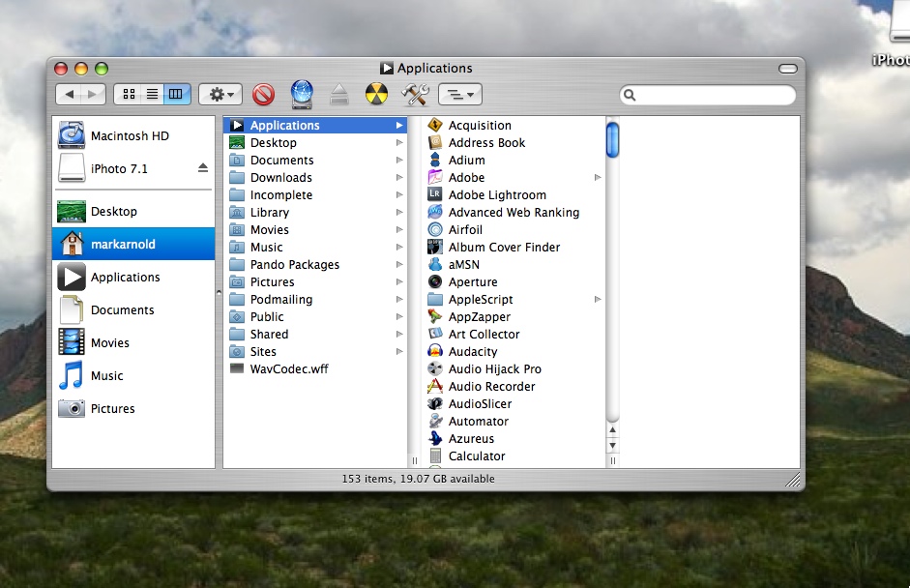Expand the Adobe folder arrow
Image resolution: width=910 pixels, height=588 pixels.
pyautogui.click(x=598, y=178)
